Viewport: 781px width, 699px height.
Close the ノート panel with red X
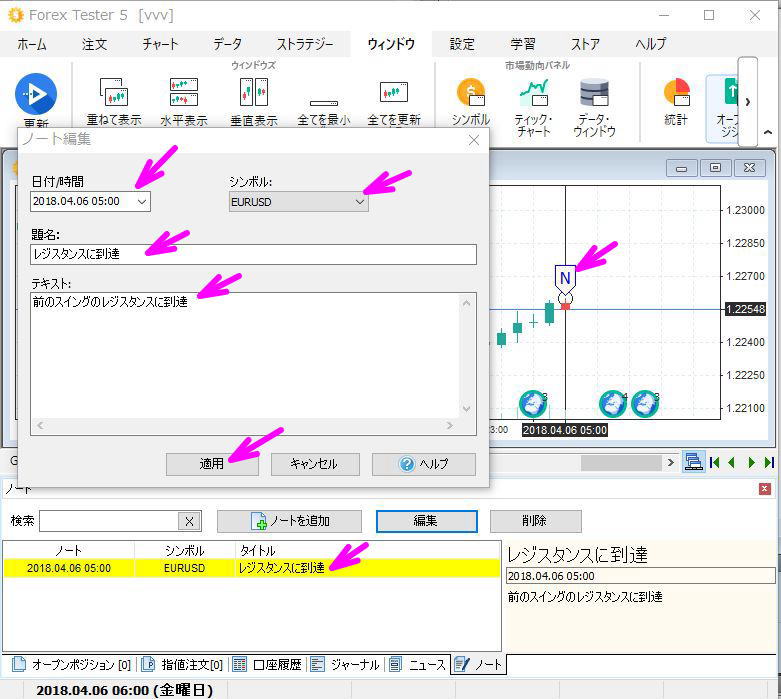click(x=765, y=489)
